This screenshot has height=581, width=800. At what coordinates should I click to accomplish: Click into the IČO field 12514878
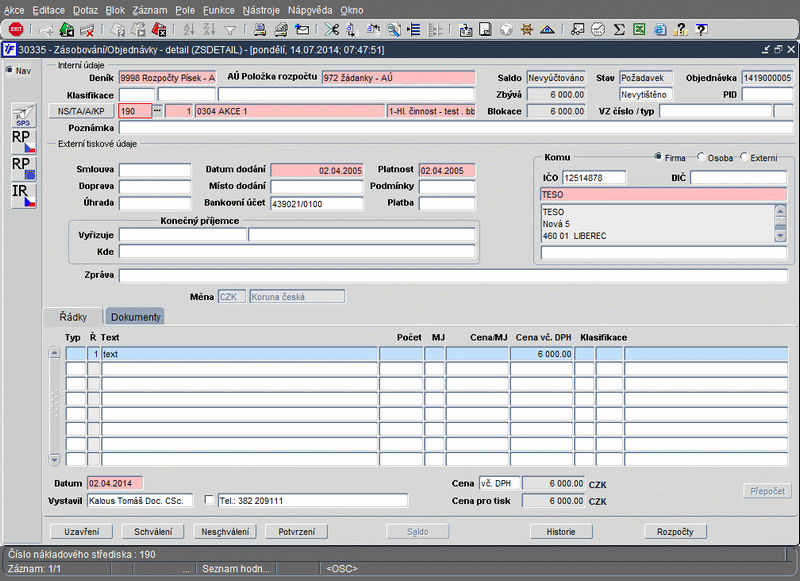[x=594, y=178]
